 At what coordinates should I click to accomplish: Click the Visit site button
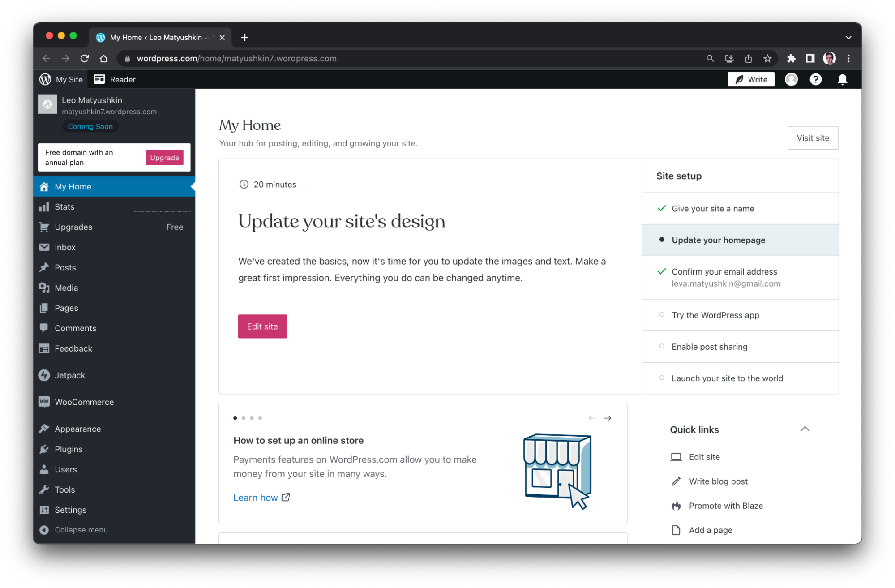(813, 138)
